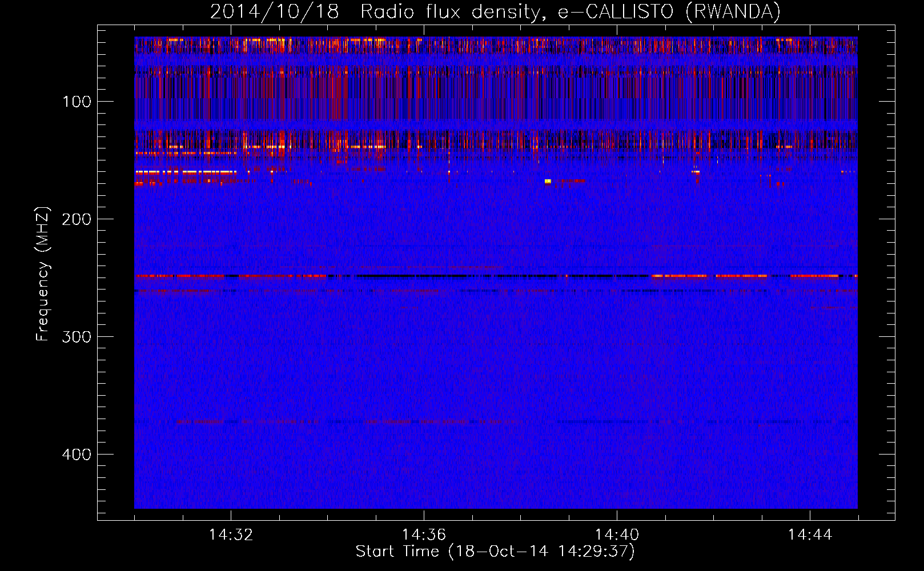Click the 14:32 time tick label
Viewport: 924px width, 571px height.
(x=231, y=535)
